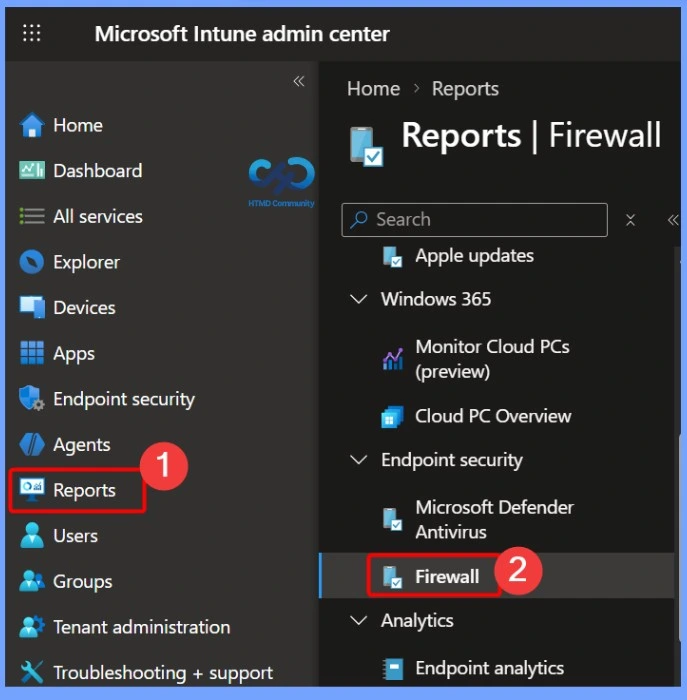
Task: Open Devices in the left navigation
Action: pos(84,308)
